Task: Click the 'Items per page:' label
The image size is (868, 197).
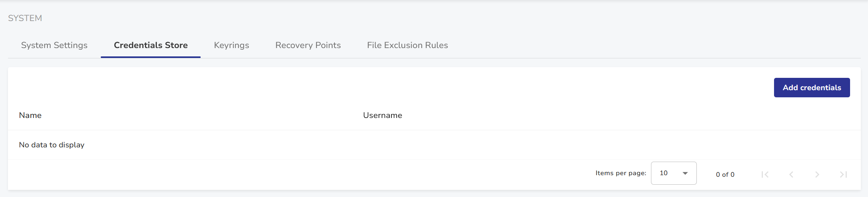Action: pos(621,173)
